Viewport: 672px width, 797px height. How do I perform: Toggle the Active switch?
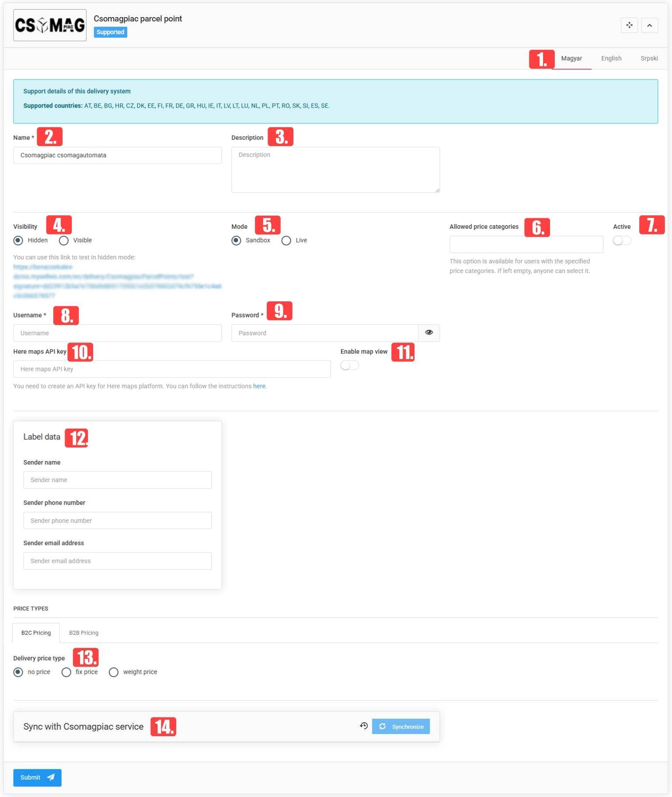click(622, 241)
